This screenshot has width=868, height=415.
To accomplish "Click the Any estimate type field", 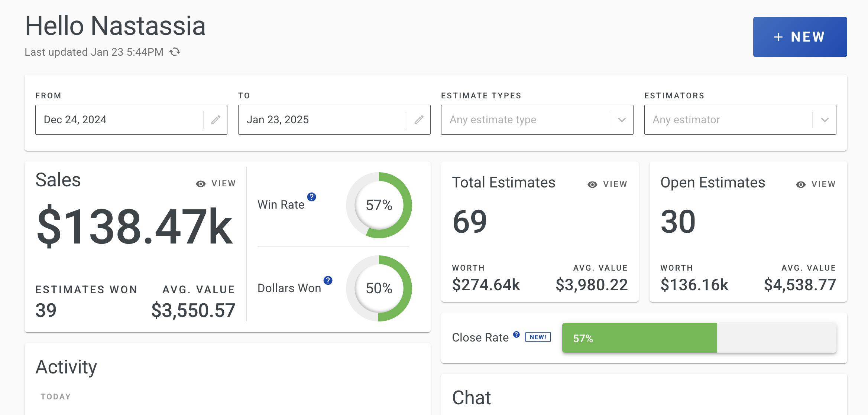I will tap(537, 120).
